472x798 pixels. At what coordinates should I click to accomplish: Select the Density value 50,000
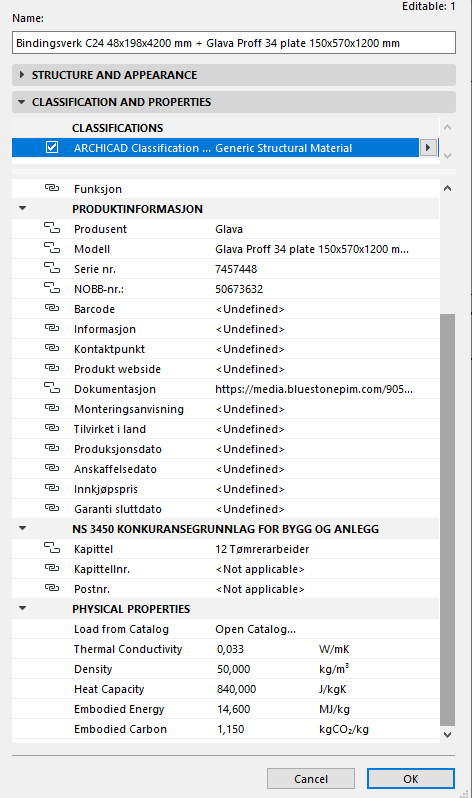[x=234, y=669]
